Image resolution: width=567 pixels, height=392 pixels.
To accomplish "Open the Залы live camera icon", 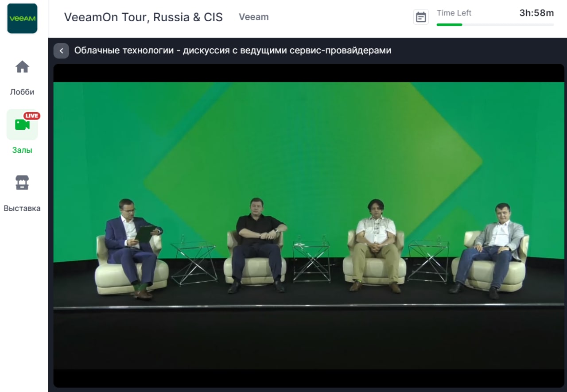I will tap(22, 124).
